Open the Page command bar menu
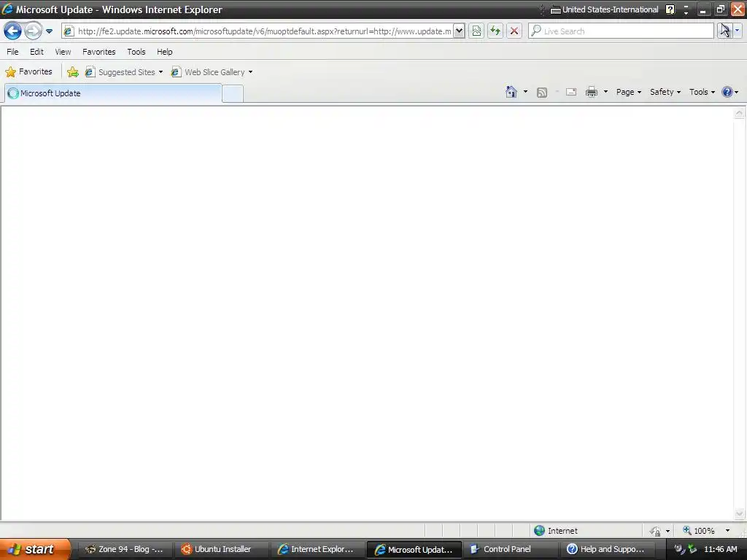Screen dimensions: 747x560 point(628,92)
